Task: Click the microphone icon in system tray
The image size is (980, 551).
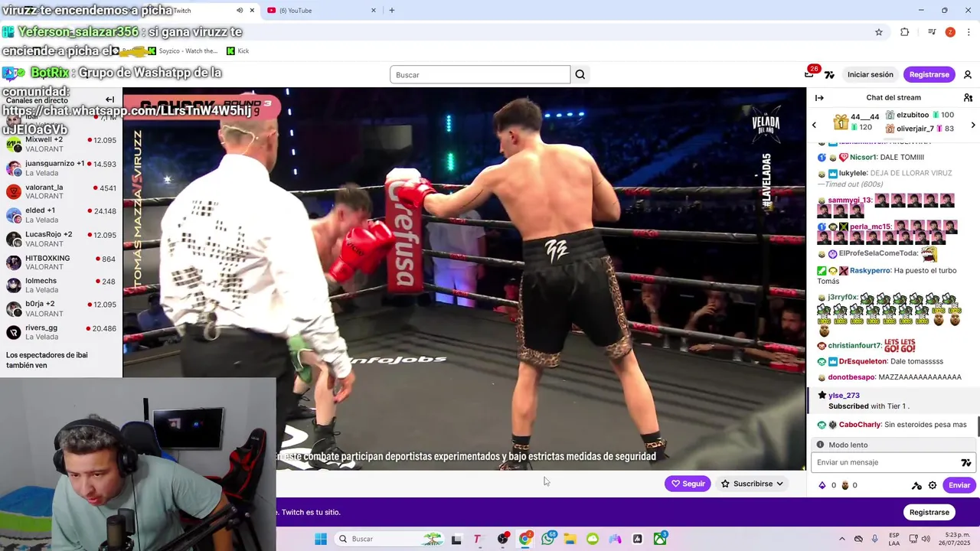Action: tap(874, 539)
